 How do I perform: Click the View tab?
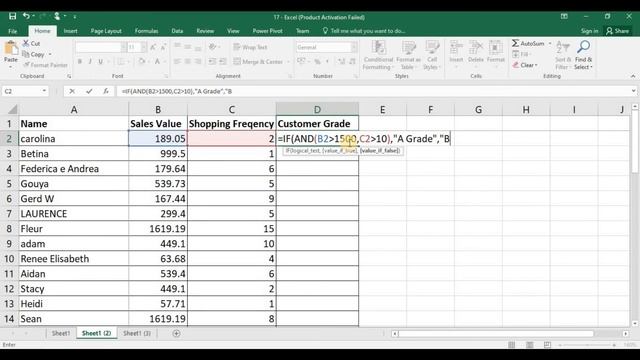point(233,31)
